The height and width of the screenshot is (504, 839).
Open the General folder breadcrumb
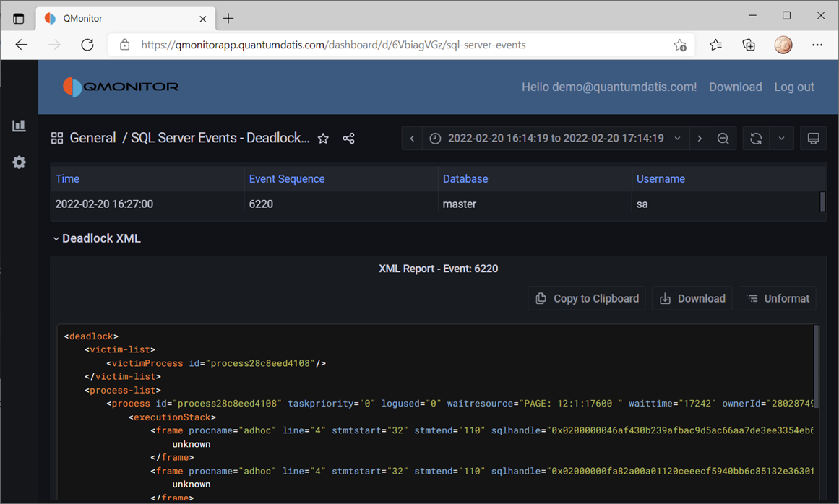pyautogui.click(x=92, y=139)
